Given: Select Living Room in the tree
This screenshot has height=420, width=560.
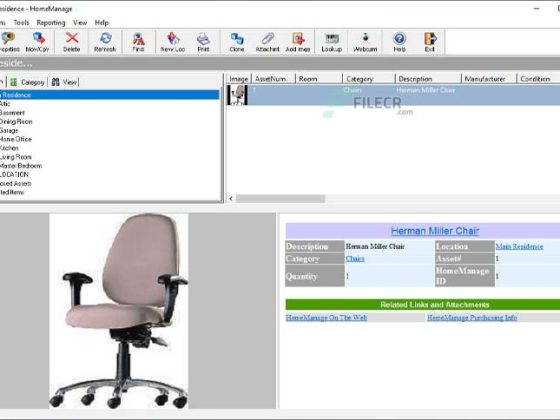Looking at the screenshot, I should click(x=16, y=157).
